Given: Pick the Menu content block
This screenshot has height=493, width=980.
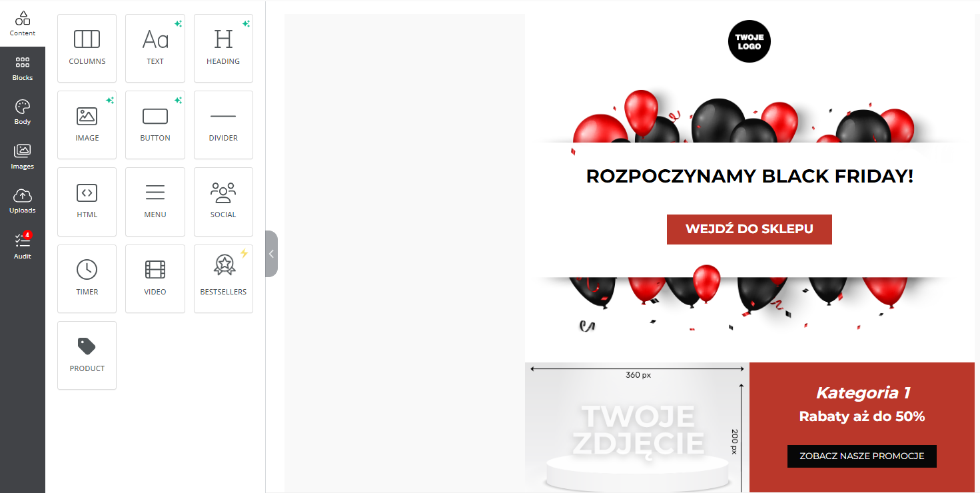Looking at the screenshot, I should 155,202.
